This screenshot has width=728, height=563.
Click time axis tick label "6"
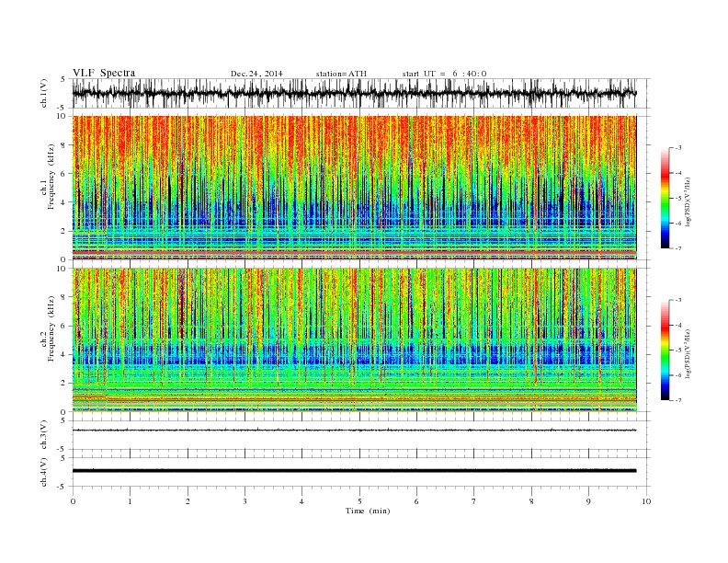[416, 501]
